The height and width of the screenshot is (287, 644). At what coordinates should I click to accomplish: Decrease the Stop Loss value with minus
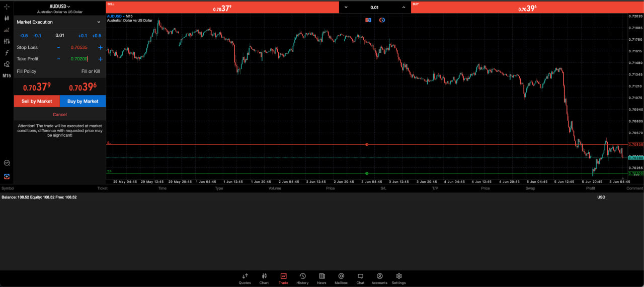58,47
